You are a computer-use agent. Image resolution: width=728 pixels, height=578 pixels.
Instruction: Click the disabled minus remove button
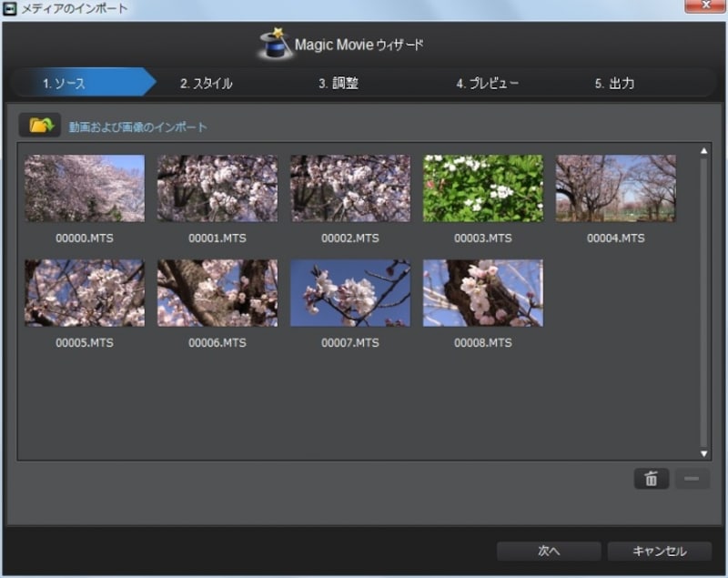pos(693,479)
